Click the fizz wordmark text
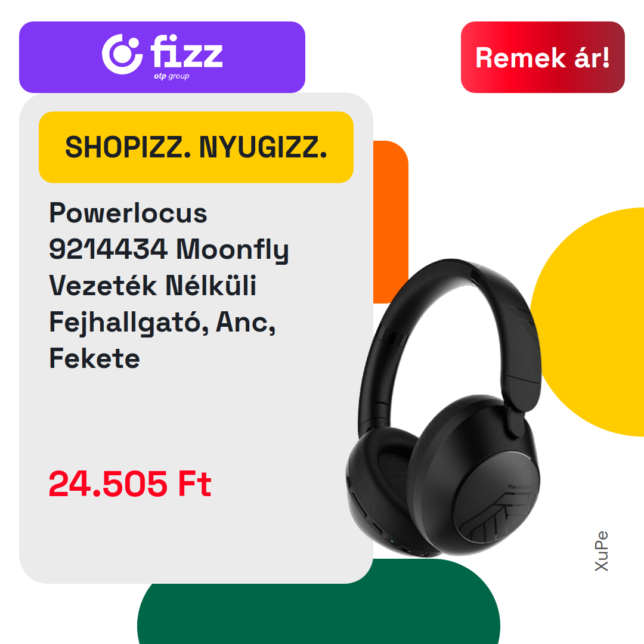 pyautogui.click(x=187, y=51)
